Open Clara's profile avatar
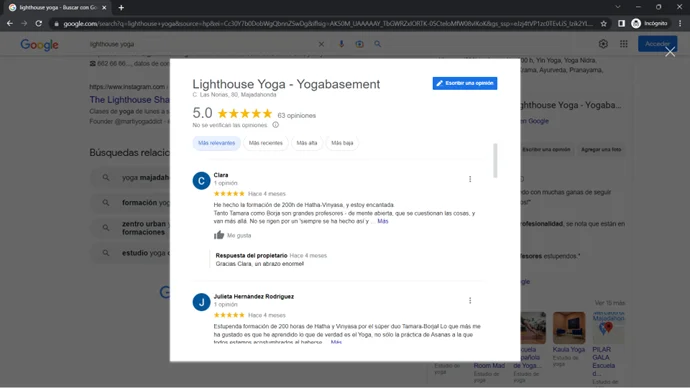 coord(201,180)
